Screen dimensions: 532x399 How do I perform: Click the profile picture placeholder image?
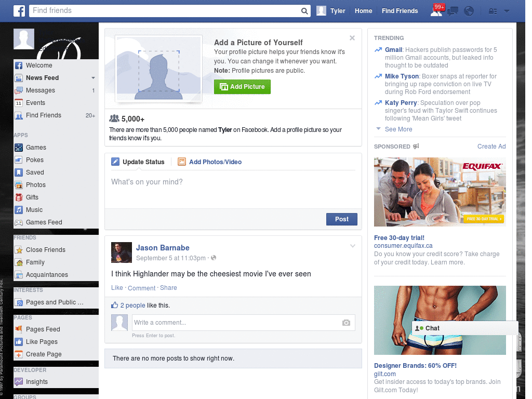coord(158,68)
